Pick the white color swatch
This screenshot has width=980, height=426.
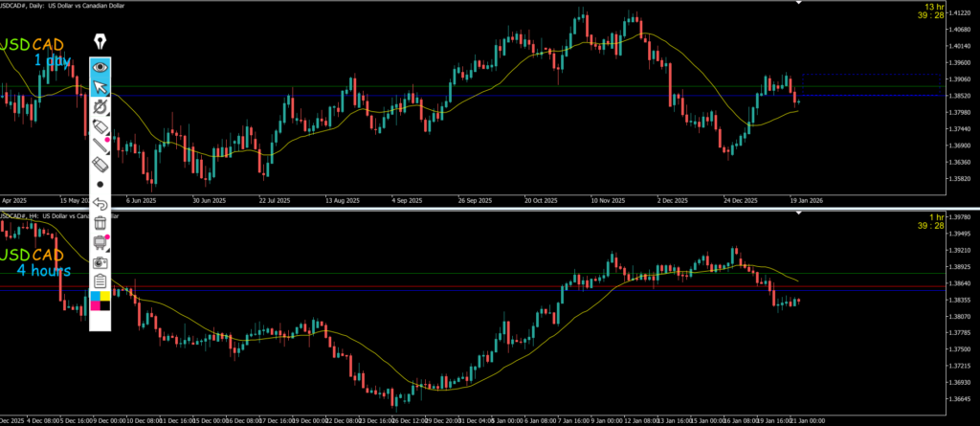(100, 321)
